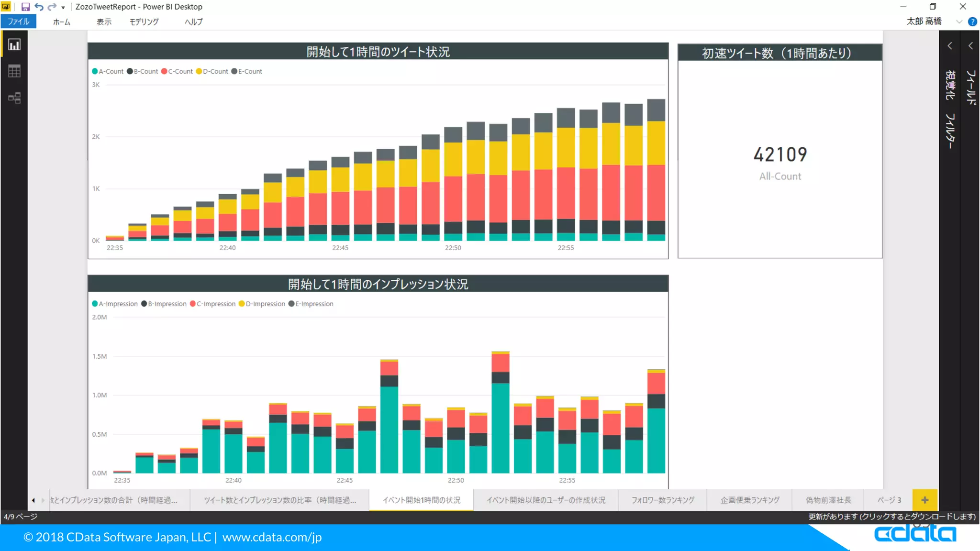Select the C-Count legend color marker
Image resolution: width=980 pixels, height=551 pixels.
click(164, 71)
